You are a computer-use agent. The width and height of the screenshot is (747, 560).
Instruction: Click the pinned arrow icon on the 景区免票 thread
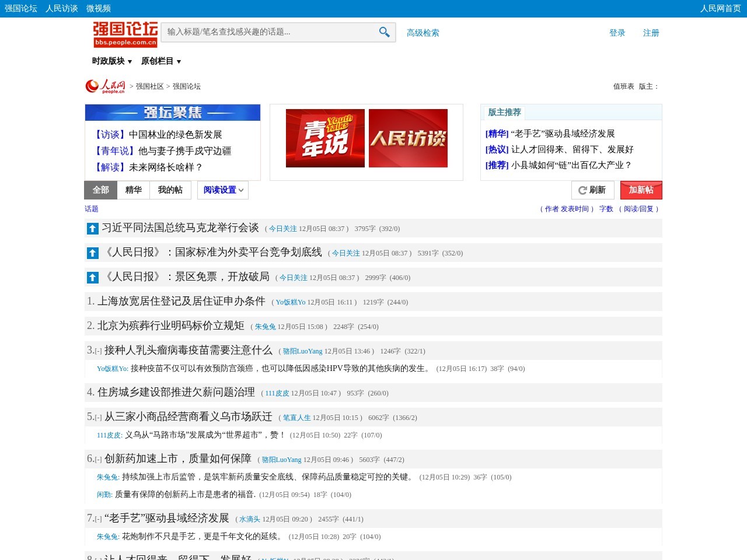pyautogui.click(x=92, y=277)
